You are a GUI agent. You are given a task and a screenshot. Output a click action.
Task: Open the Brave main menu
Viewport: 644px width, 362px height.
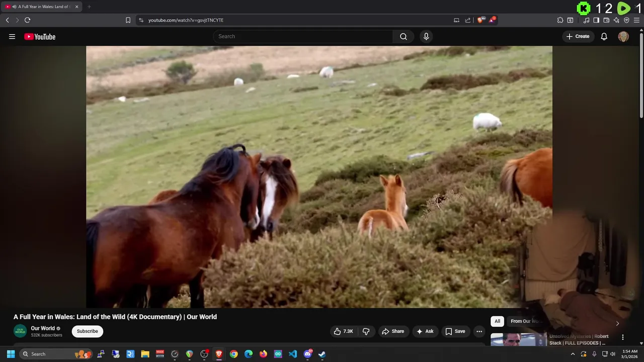click(636, 20)
